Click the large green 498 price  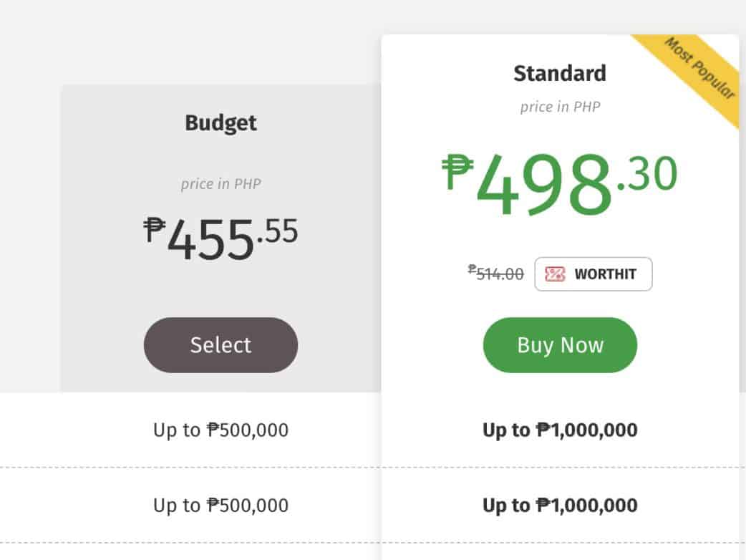pos(544,186)
